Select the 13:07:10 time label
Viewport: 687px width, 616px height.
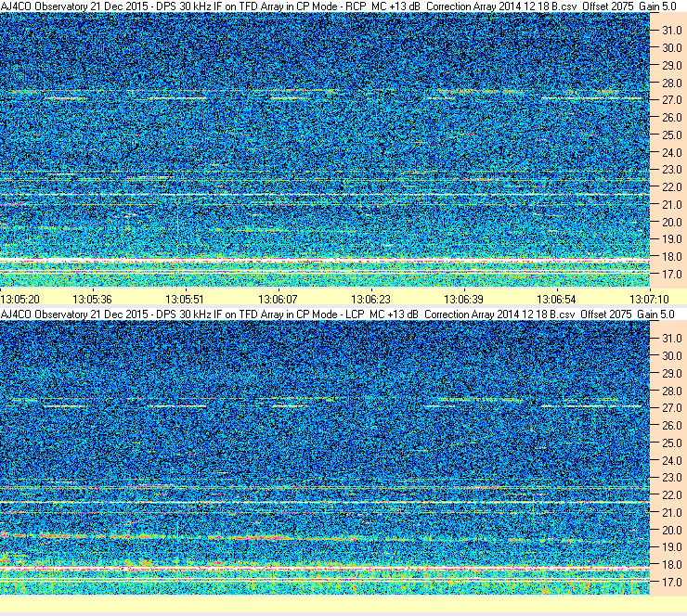(x=649, y=300)
